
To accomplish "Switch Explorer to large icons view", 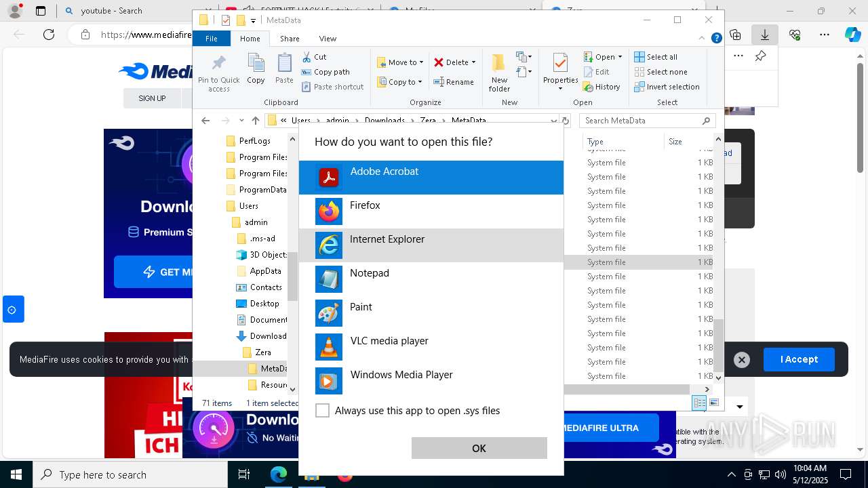I will [713, 403].
